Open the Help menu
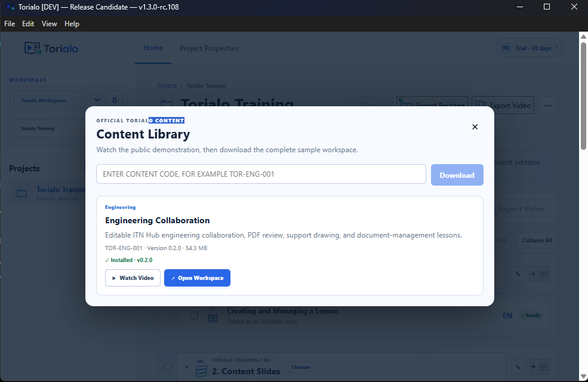The image size is (588, 382). tap(72, 24)
